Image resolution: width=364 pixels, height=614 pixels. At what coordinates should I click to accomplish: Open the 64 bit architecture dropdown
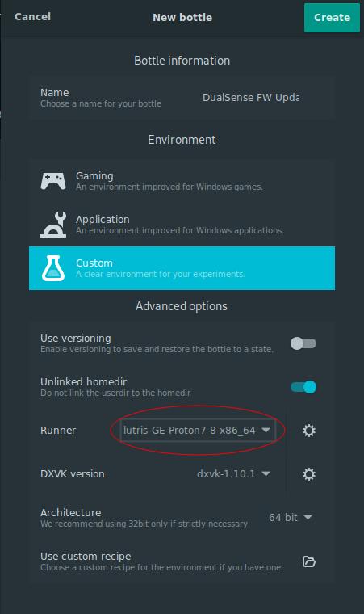pos(290,517)
